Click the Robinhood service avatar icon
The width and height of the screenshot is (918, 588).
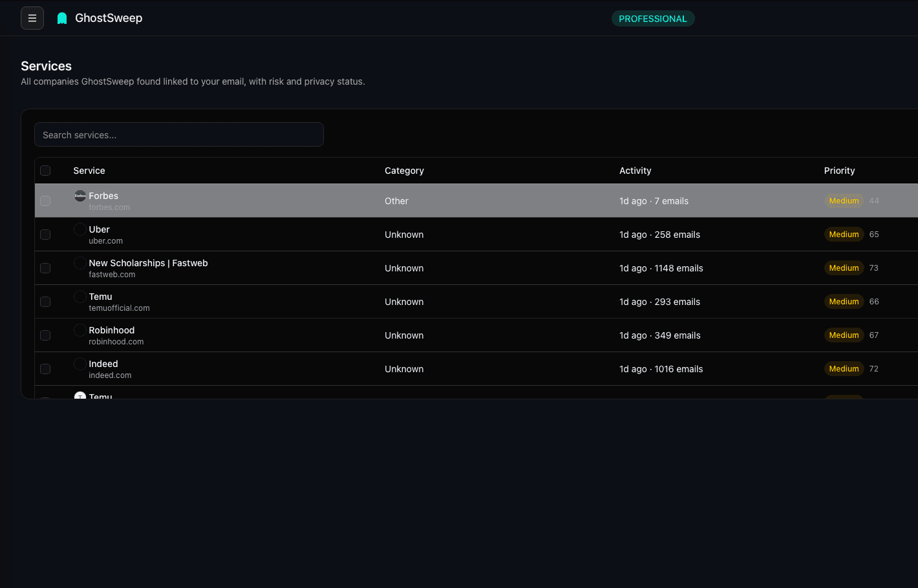80,330
